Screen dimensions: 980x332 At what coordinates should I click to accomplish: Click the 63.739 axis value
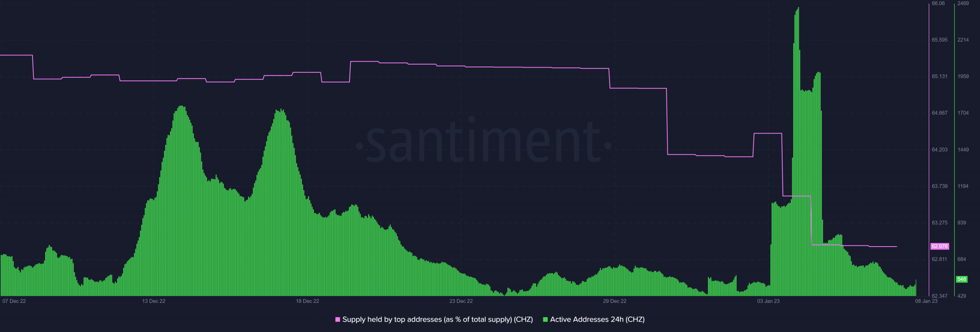940,186
